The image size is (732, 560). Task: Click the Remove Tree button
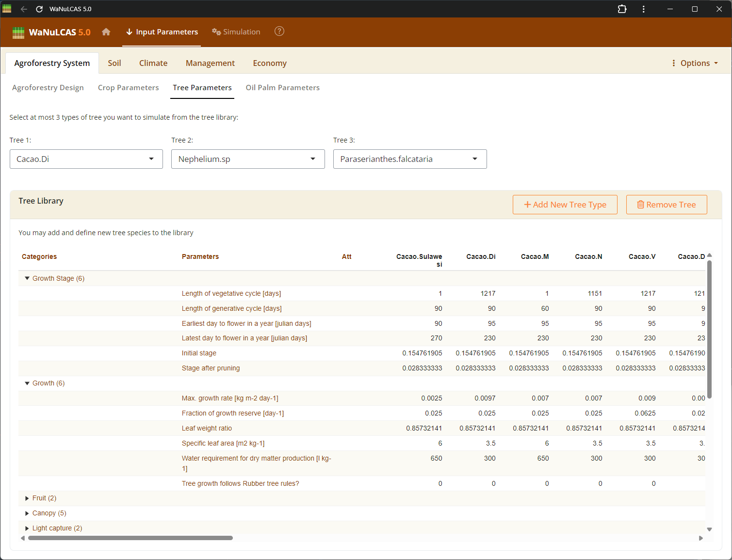[x=666, y=205]
